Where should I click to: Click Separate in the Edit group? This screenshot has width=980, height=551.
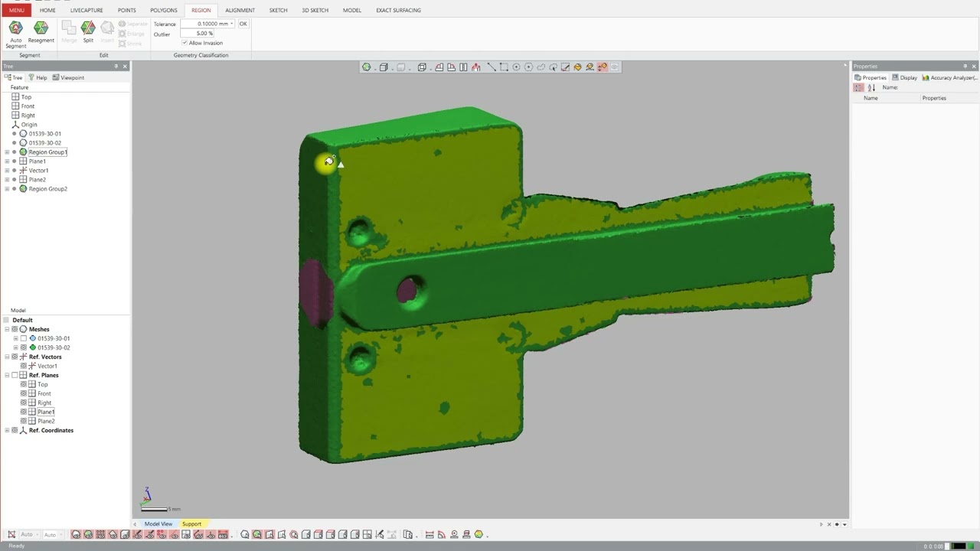pyautogui.click(x=133, y=24)
